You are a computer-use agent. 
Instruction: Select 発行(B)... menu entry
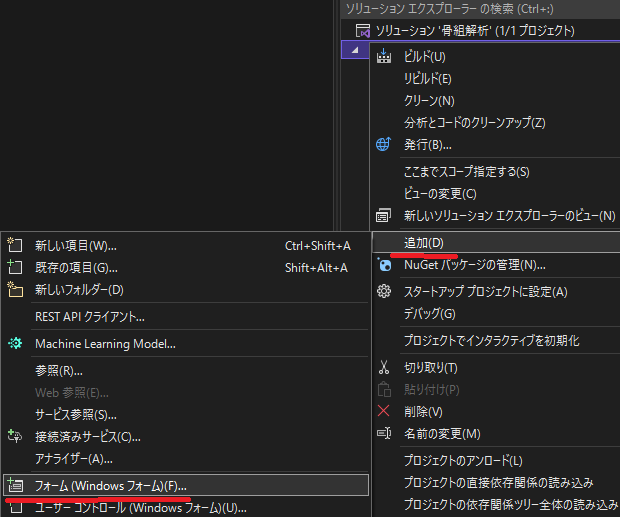[427, 145]
